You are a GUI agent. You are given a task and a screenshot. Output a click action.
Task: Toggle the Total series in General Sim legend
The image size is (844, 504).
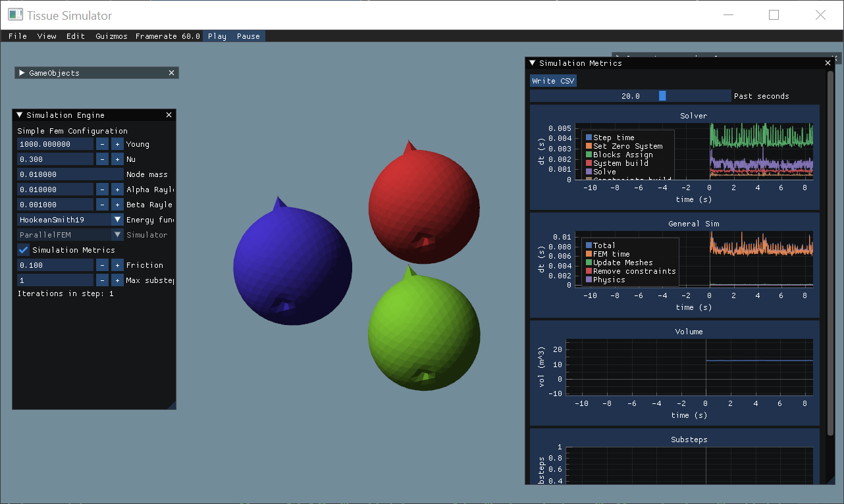[x=590, y=245]
